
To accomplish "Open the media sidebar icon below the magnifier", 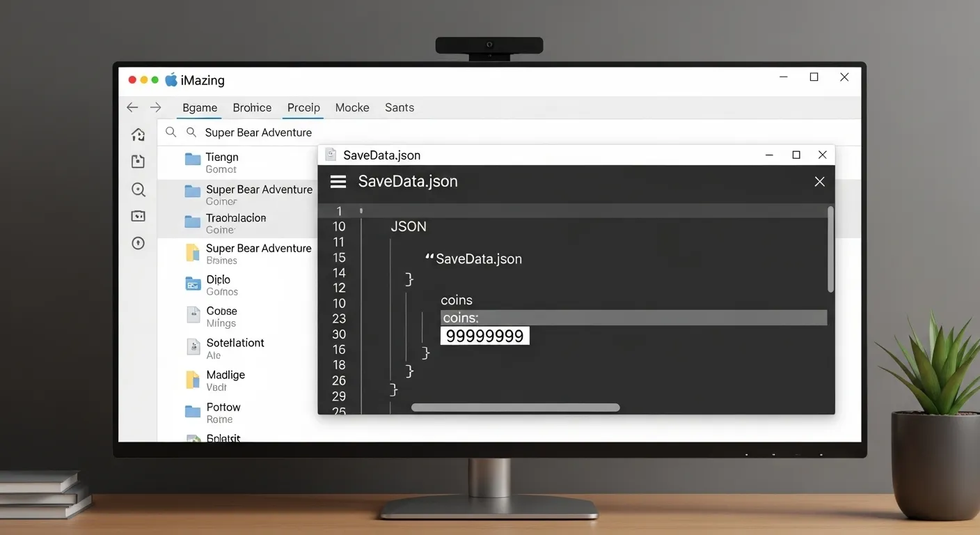I will 138,216.
